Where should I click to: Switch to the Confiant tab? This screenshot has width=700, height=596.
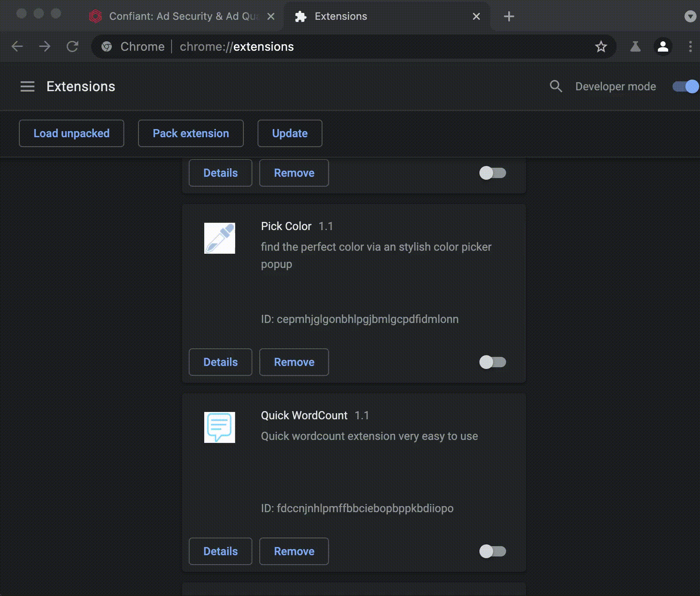183,16
